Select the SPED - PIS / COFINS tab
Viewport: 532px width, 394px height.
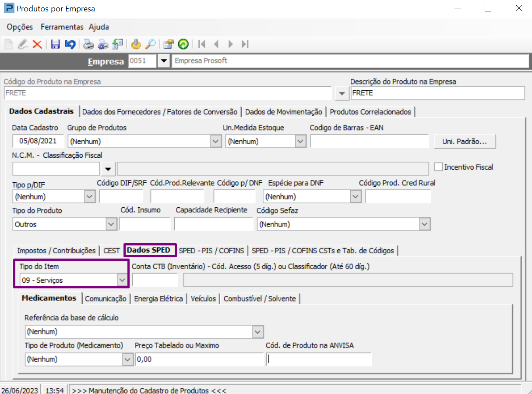tap(211, 251)
